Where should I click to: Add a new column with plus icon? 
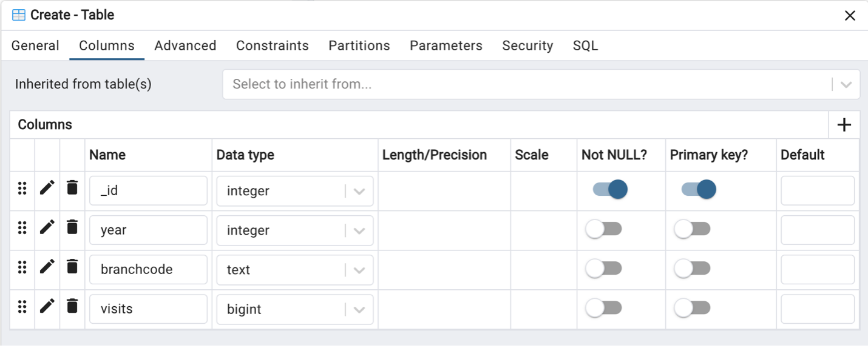[844, 125]
